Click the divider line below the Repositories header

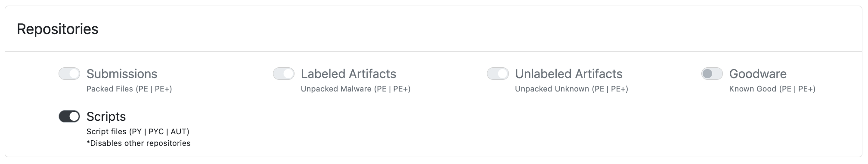434,52
